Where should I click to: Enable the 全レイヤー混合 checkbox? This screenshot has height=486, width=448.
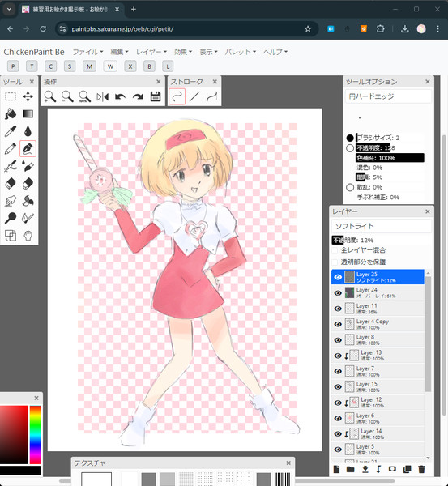(x=335, y=250)
